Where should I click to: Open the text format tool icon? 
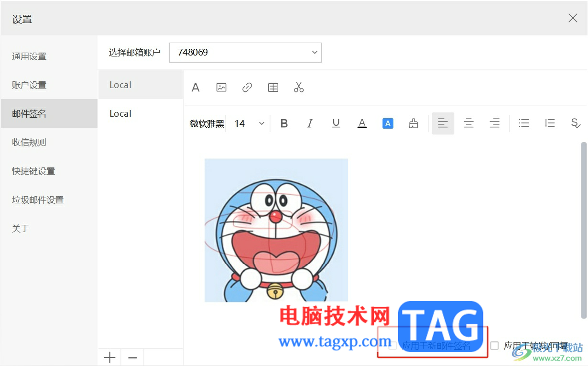point(195,88)
